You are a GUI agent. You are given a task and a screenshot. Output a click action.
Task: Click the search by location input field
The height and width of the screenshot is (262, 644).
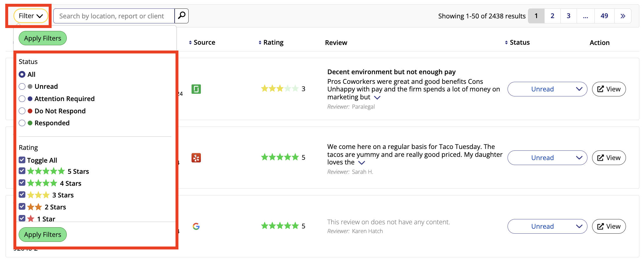coord(114,16)
